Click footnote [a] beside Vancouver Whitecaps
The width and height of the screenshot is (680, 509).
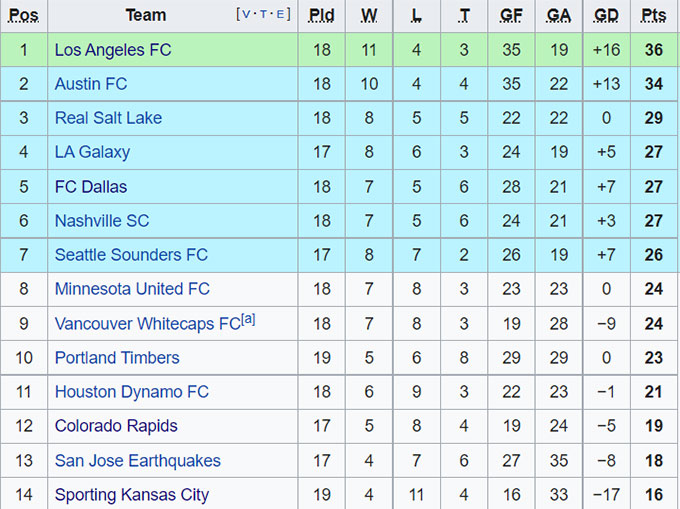248,319
